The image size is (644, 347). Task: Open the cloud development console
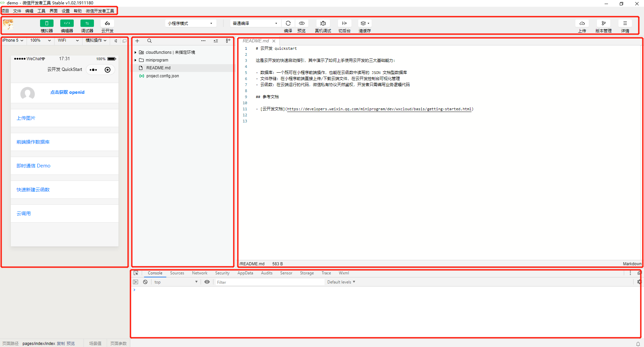107,23
